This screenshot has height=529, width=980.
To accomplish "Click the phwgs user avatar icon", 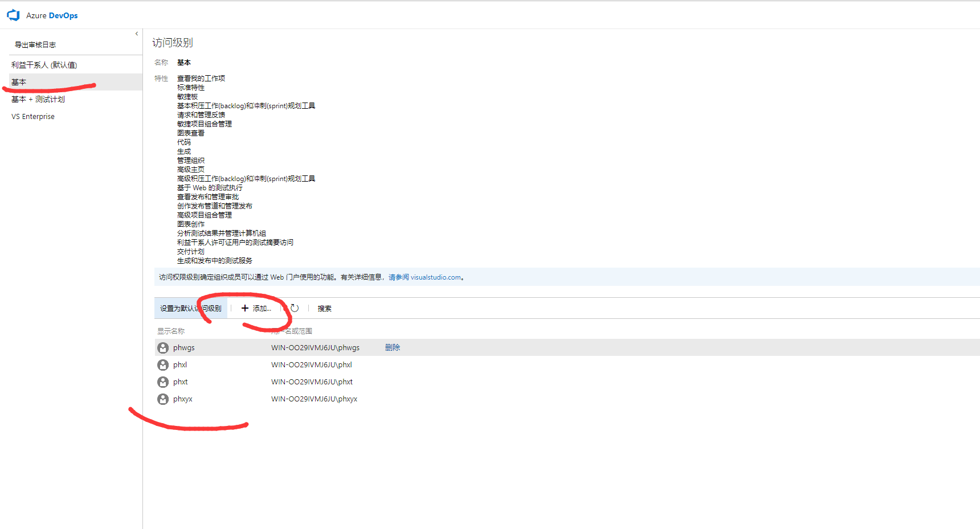I will pos(163,348).
